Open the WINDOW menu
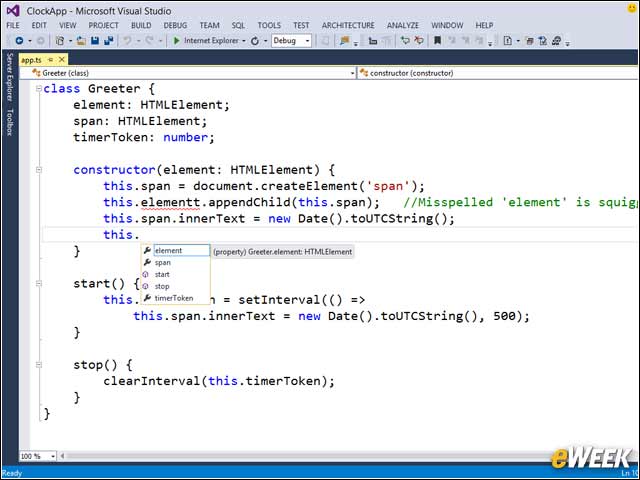 pos(447,25)
